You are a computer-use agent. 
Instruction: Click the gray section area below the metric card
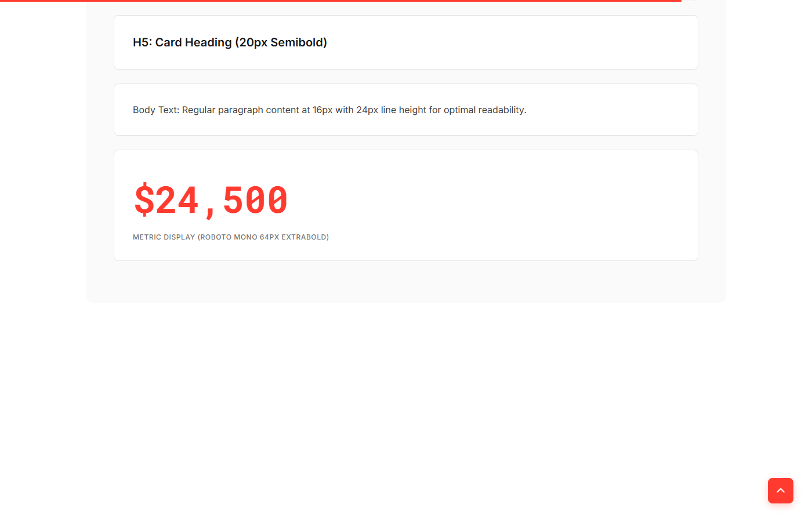point(406,281)
